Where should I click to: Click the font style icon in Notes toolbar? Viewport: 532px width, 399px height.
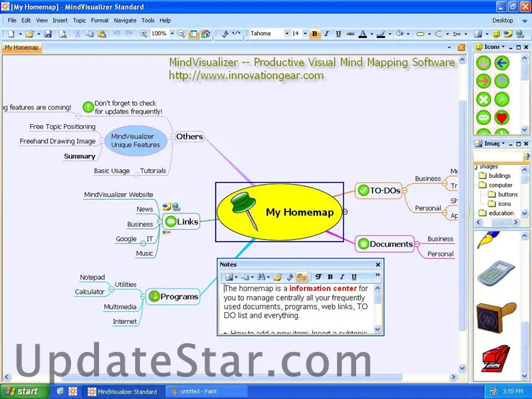point(318,277)
